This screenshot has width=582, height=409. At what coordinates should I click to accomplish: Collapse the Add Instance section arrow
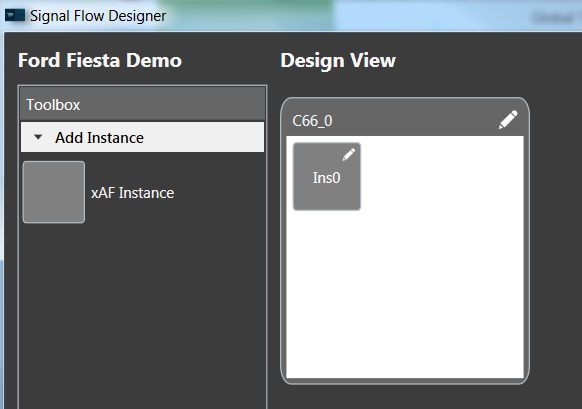click(x=38, y=137)
